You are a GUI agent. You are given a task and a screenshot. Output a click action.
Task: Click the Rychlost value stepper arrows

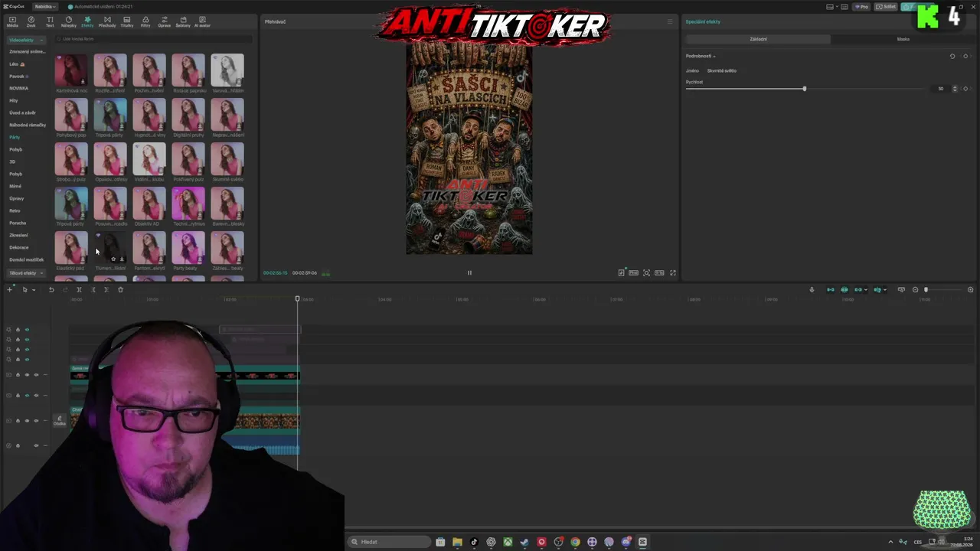(955, 89)
